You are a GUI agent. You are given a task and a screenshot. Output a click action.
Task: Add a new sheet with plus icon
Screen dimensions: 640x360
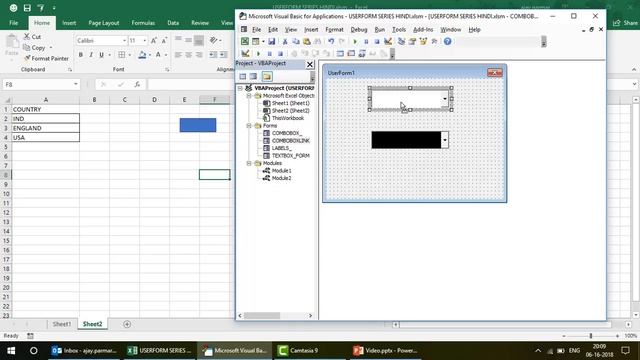(127, 324)
